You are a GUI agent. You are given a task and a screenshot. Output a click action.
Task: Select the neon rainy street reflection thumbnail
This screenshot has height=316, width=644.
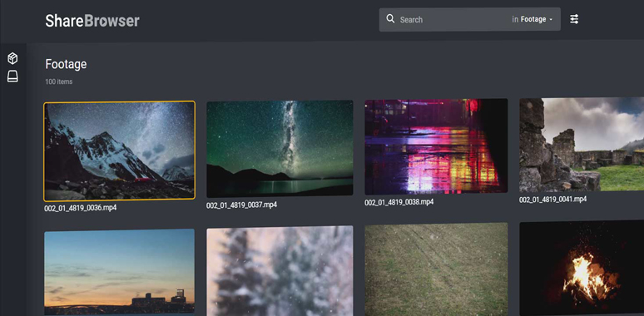coord(436,146)
